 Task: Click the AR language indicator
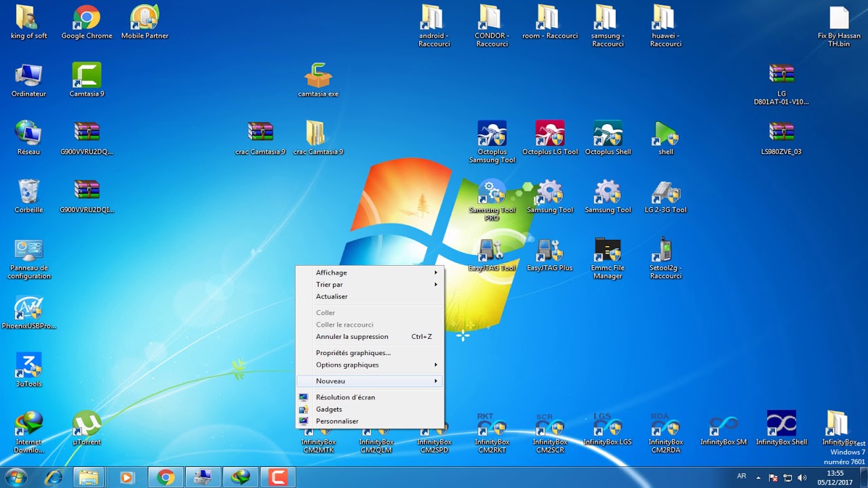click(742, 476)
